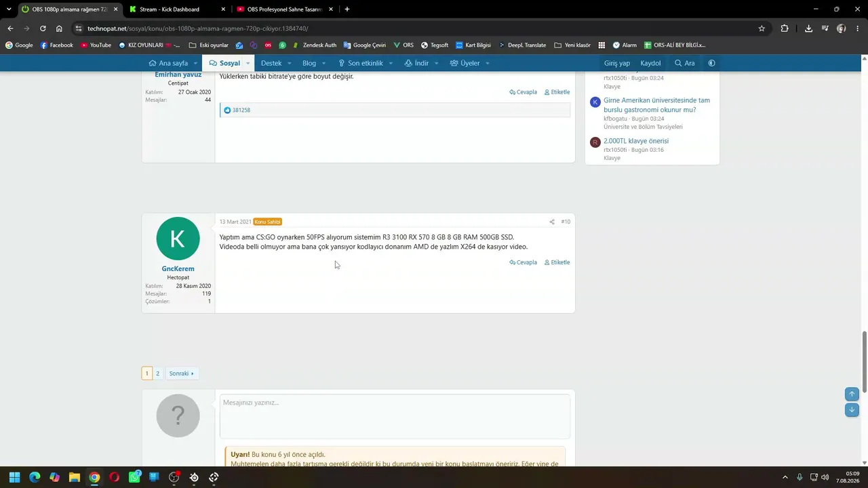Click the Kaydol link
The image size is (868, 488).
650,63
